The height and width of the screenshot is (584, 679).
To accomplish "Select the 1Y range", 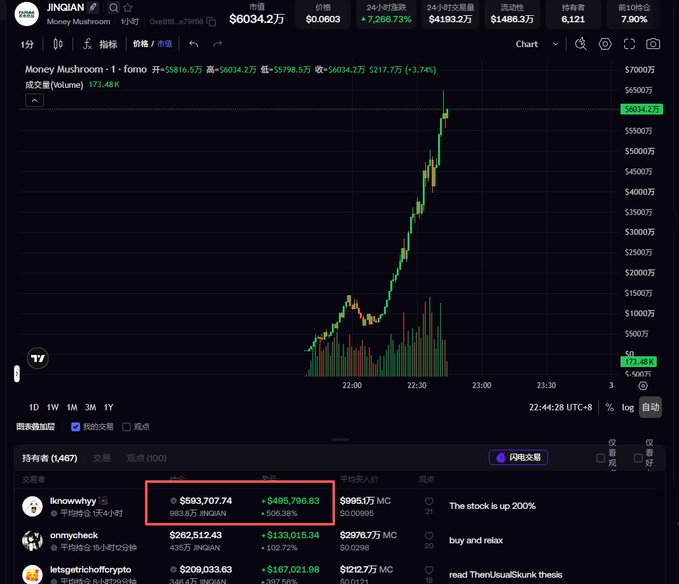I will [108, 407].
